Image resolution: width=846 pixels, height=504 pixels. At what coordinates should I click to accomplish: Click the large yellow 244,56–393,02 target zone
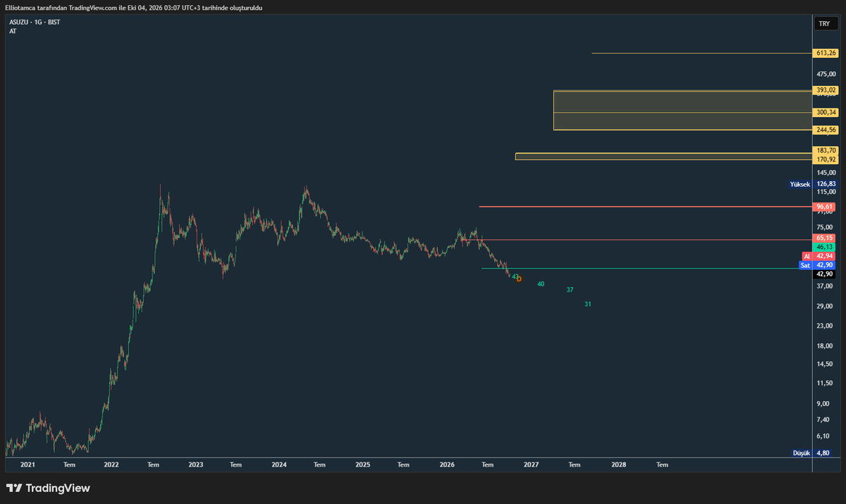(682, 110)
